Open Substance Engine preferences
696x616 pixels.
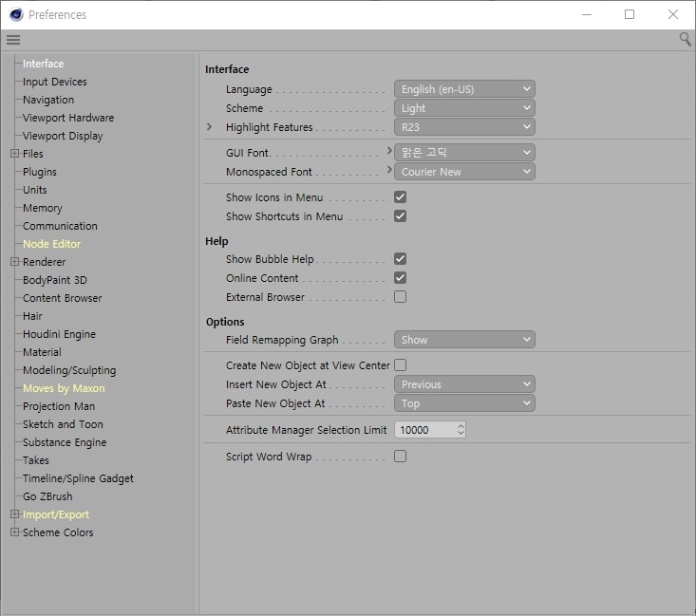click(x=65, y=442)
